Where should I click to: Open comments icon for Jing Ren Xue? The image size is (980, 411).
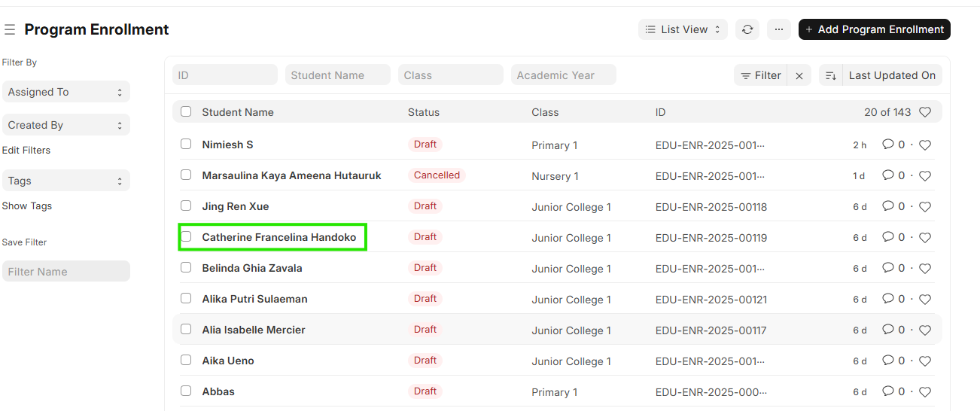tap(888, 206)
